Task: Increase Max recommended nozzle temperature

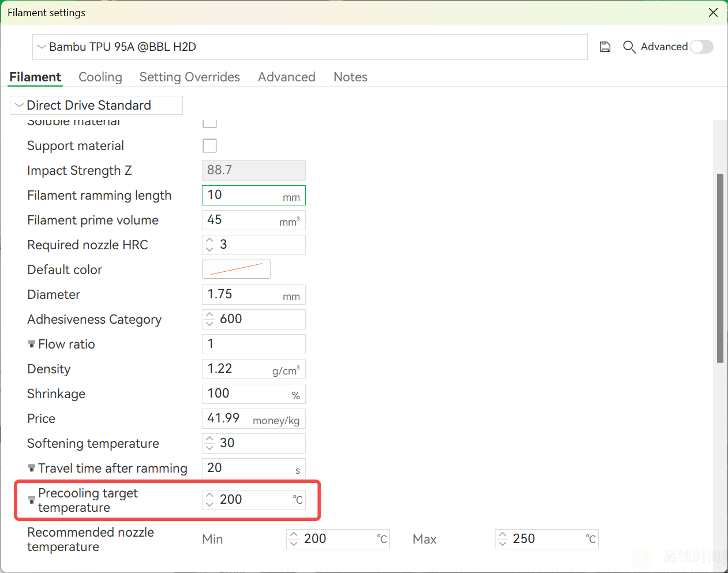Action: (502, 534)
